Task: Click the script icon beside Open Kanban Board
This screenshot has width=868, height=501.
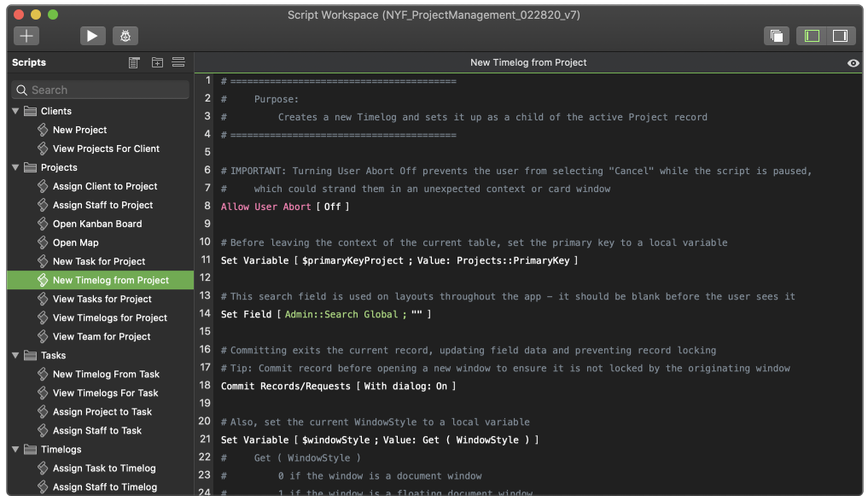Action: coord(44,224)
